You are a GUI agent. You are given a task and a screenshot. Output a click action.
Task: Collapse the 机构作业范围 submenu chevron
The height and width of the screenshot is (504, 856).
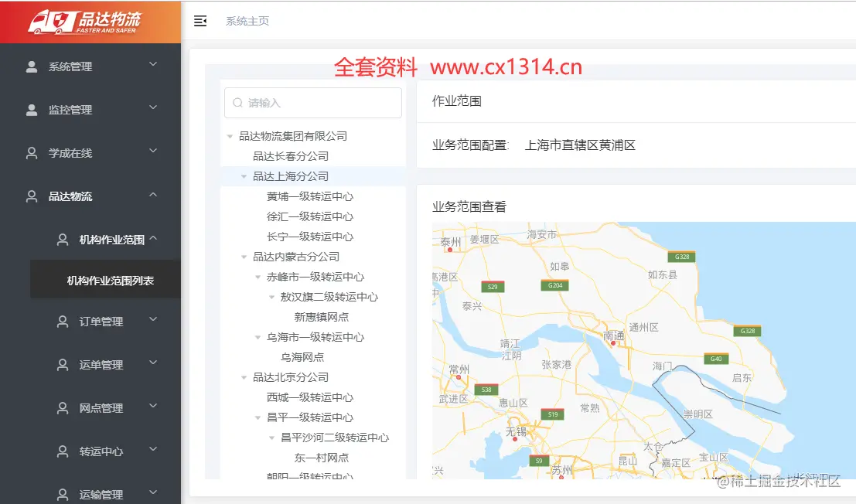click(x=153, y=238)
